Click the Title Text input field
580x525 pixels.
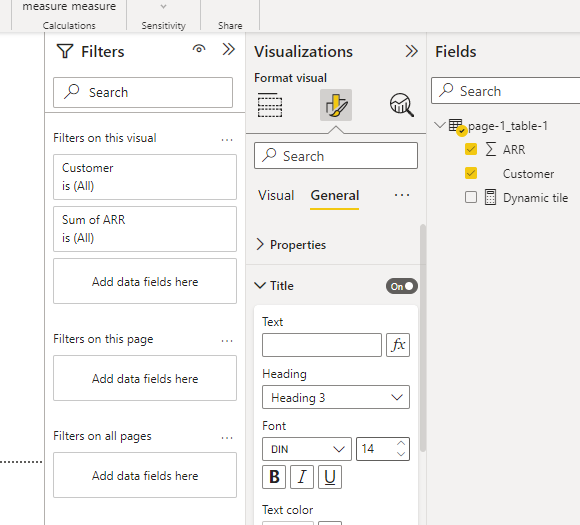pyautogui.click(x=322, y=345)
